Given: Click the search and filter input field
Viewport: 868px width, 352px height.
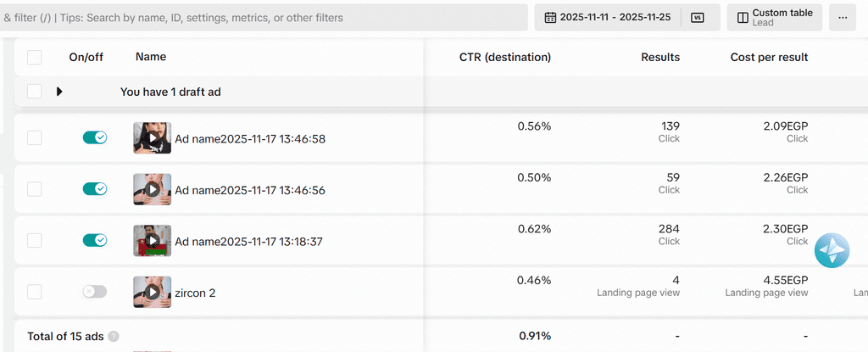Looking at the screenshot, I should 254,18.
